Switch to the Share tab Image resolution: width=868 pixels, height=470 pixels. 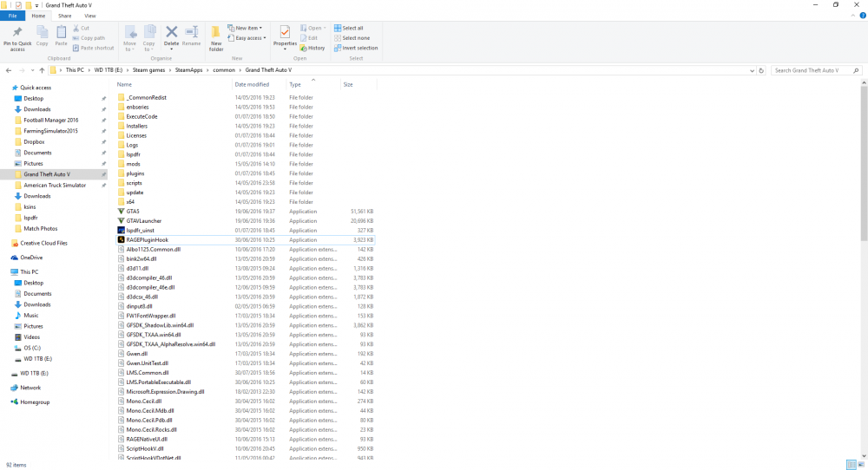[65, 16]
